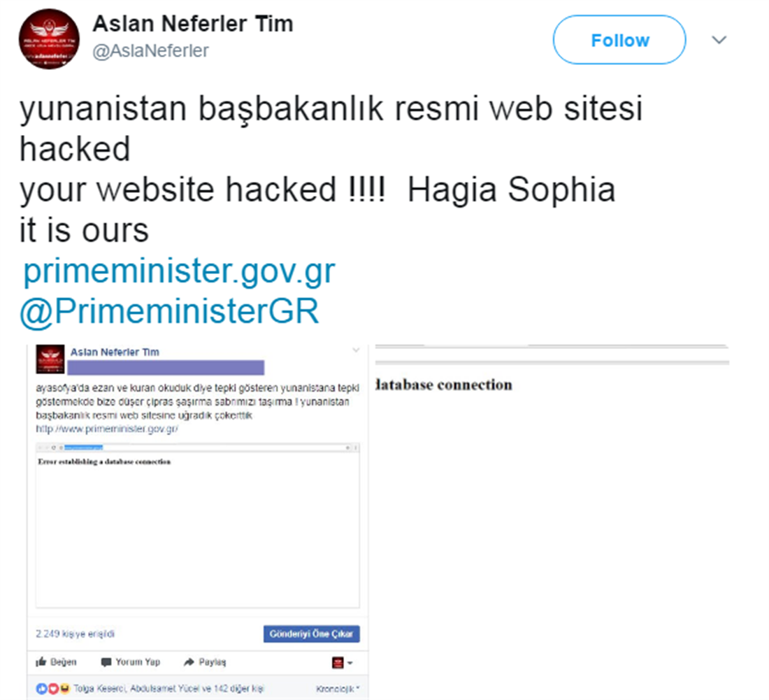Click the Aslan Neferler Tim profile avatar
The height and width of the screenshot is (700, 769).
[x=49, y=38]
